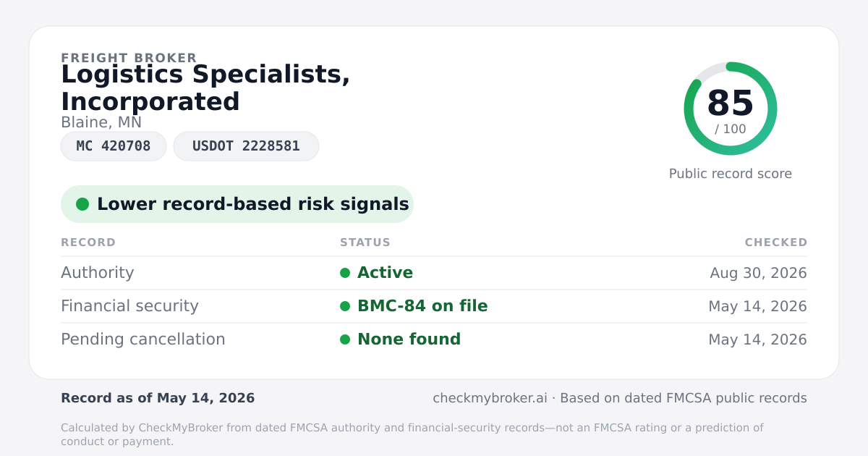Click the Aug 30, 2026 checked date
The height and width of the screenshot is (456, 868).
758,273
